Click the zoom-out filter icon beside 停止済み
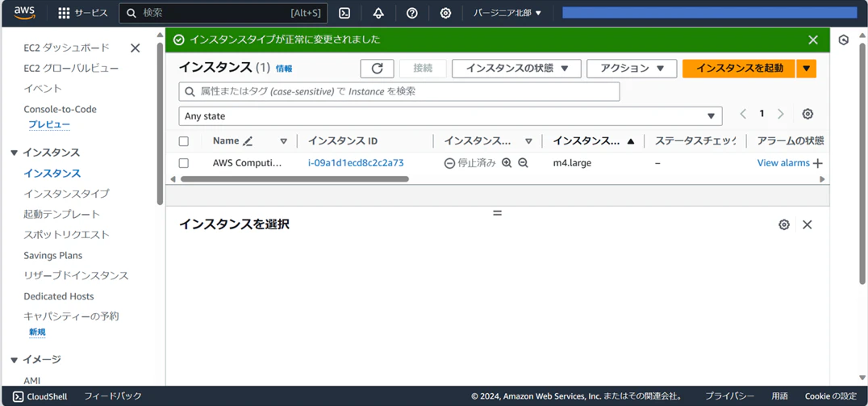The height and width of the screenshot is (406, 868). (523, 163)
